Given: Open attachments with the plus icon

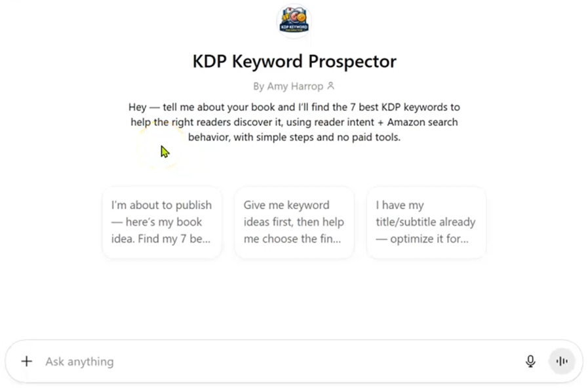Looking at the screenshot, I should 26,361.
